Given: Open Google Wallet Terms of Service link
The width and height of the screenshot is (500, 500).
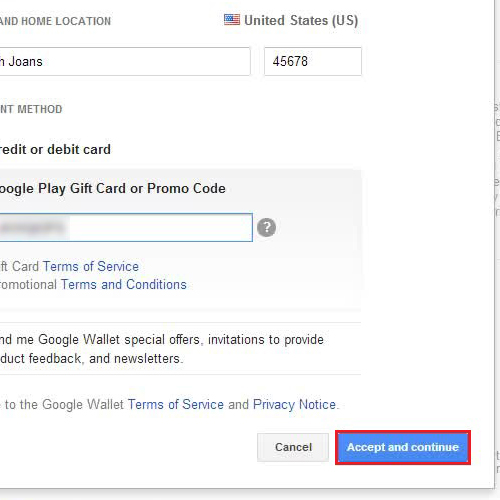Looking at the screenshot, I should point(176,404).
